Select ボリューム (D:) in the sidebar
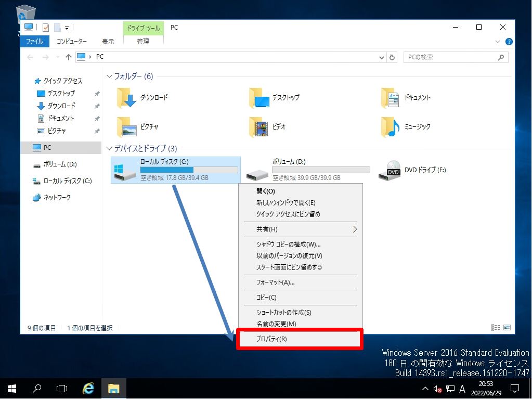 (55, 164)
